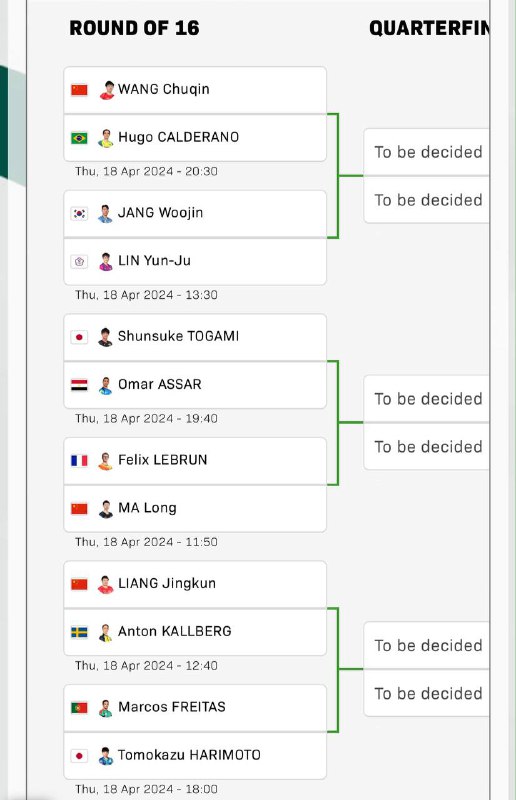Click China flag beside WANG Chuqin
The height and width of the screenshot is (800, 516).
[x=79, y=90]
